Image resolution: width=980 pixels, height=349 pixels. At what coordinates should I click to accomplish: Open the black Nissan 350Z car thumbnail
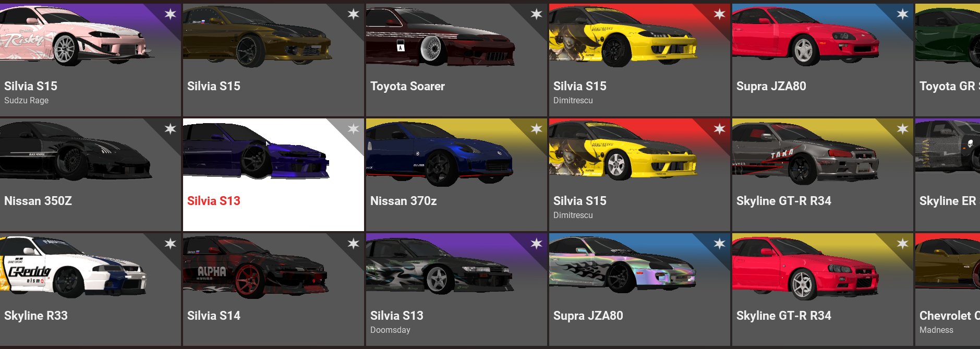coord(76,152)
